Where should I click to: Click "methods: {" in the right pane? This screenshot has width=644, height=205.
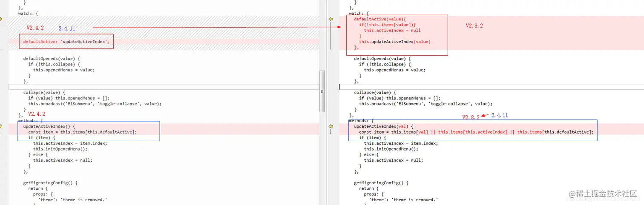point(362,121)
